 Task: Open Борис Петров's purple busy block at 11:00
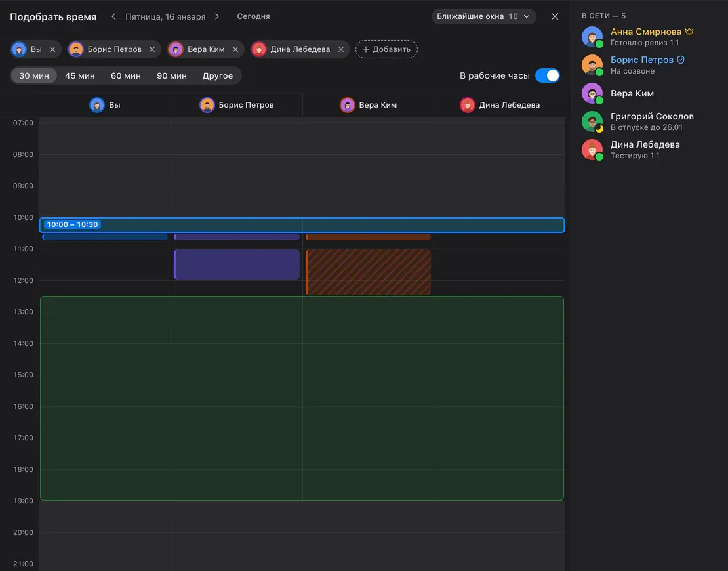(237, 264)
